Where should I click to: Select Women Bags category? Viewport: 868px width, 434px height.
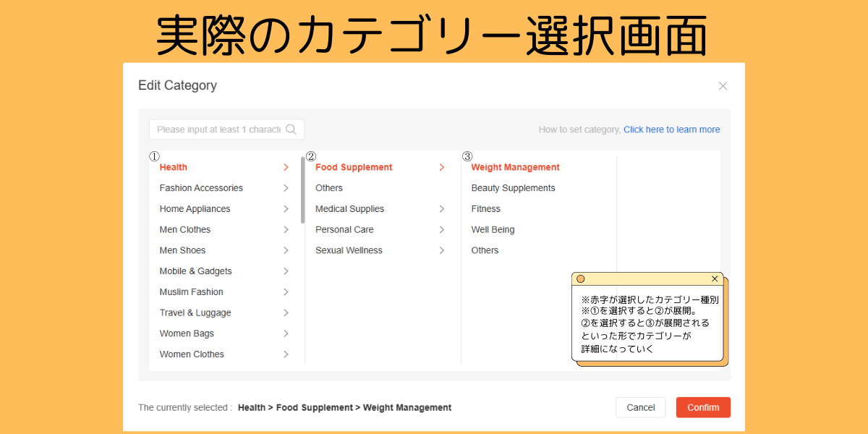click(187, 334)
